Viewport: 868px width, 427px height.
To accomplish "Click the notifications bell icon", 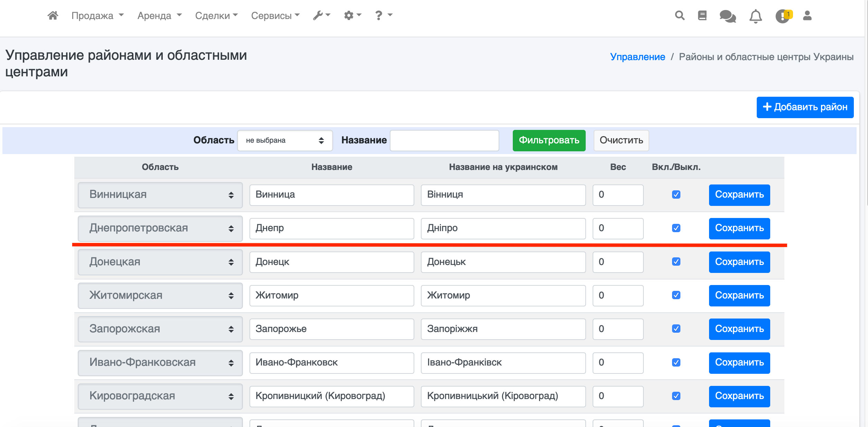I will 755,16.
